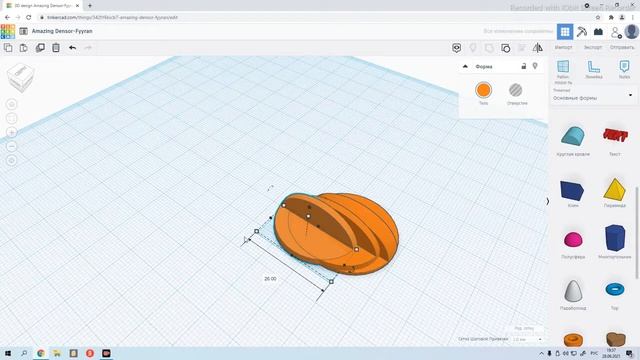Pick the brown Heart shape

click(616, 339)
